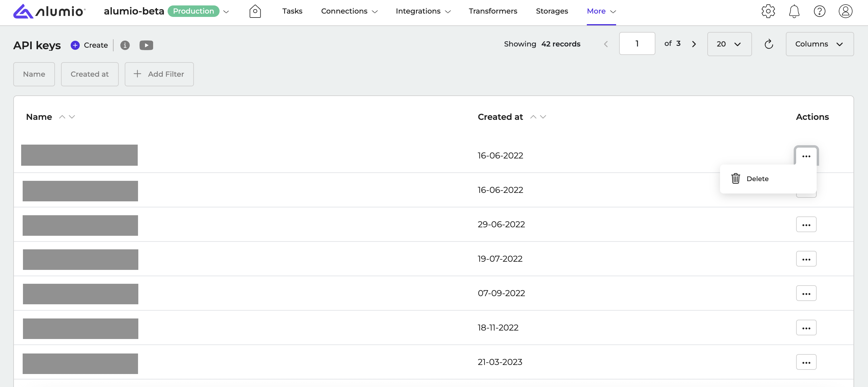Open the video tutorial icon
This screenshot has width=868, height=387.
point(146,45)
